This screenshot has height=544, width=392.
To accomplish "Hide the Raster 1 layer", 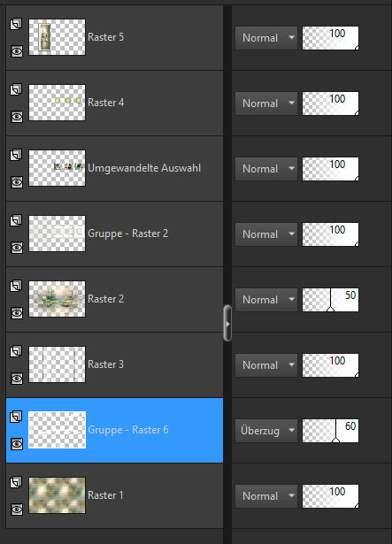I will pos(17,510).
